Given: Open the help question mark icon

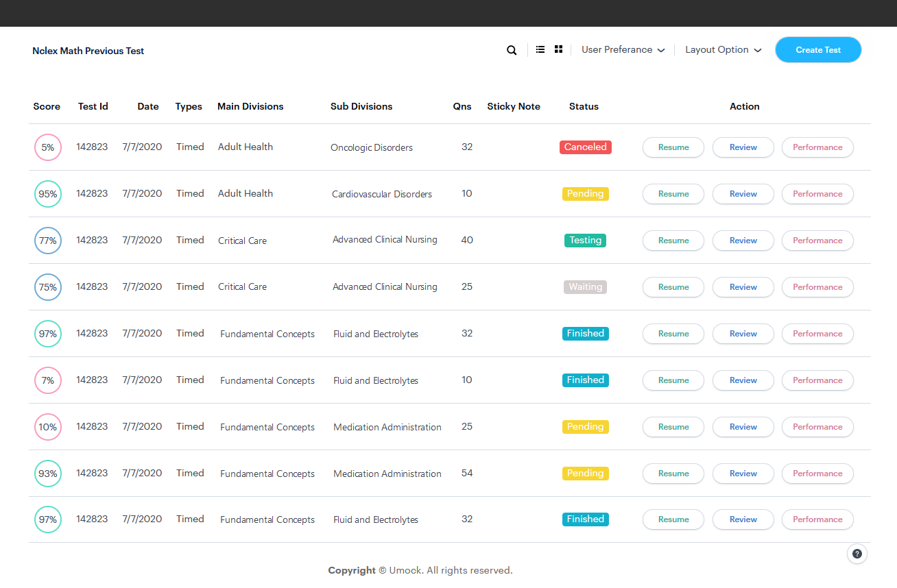Looking at the screenshot, I should tap(857, 554).
